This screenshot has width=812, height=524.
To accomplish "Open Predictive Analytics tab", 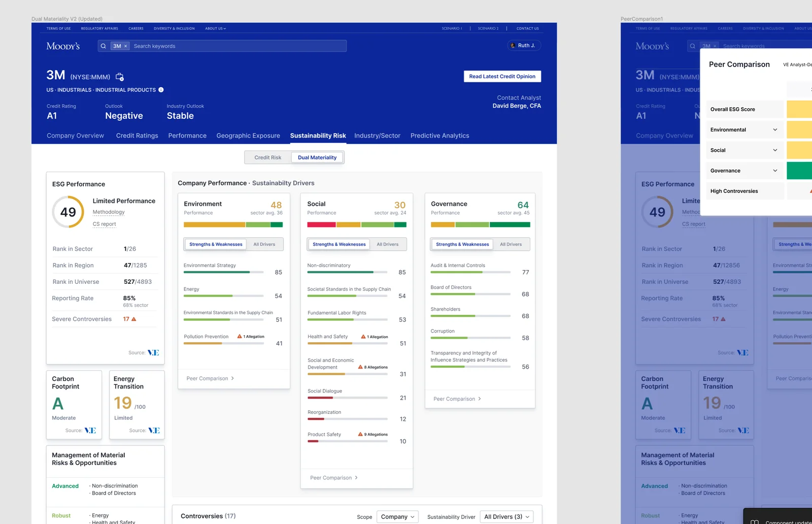I will coord(439,136).
